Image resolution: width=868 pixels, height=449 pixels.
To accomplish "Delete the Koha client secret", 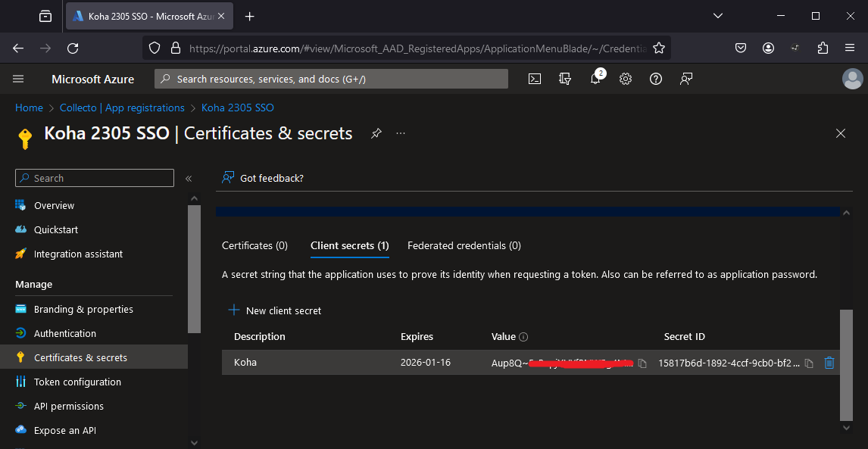I will coord(829,363).
